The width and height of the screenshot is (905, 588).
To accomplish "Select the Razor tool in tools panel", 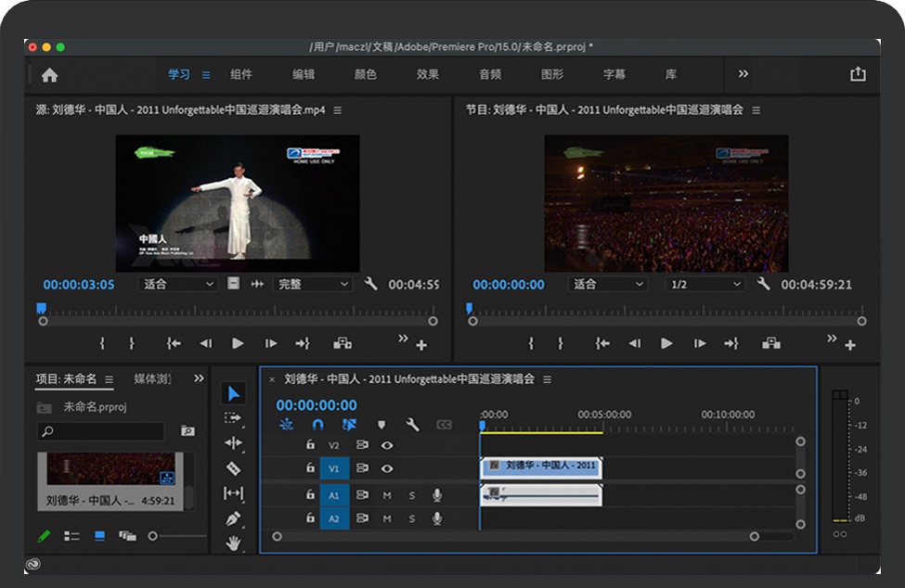I will coord(233,468).
